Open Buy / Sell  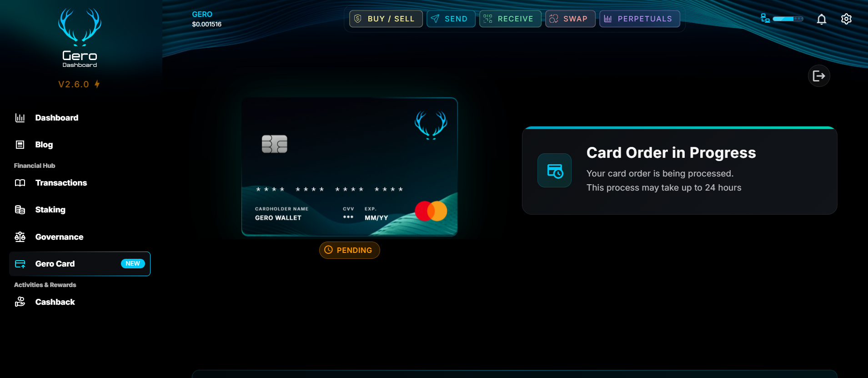(386, 19)
